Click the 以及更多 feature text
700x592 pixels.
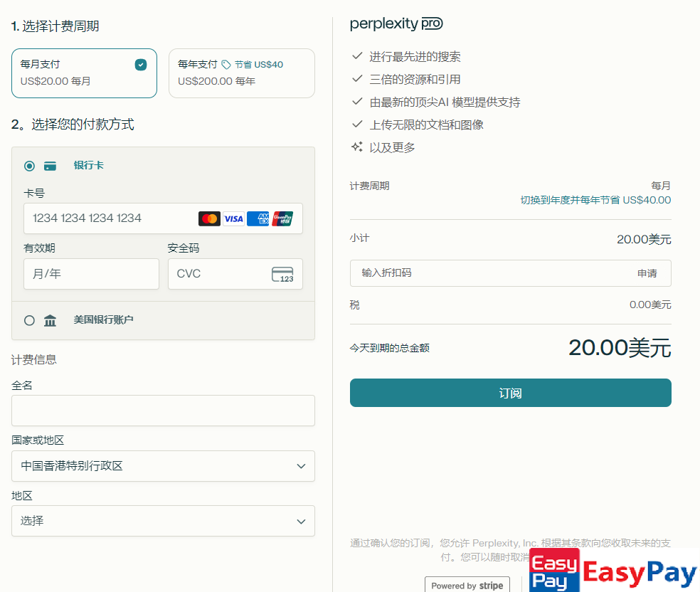(393, 148)
